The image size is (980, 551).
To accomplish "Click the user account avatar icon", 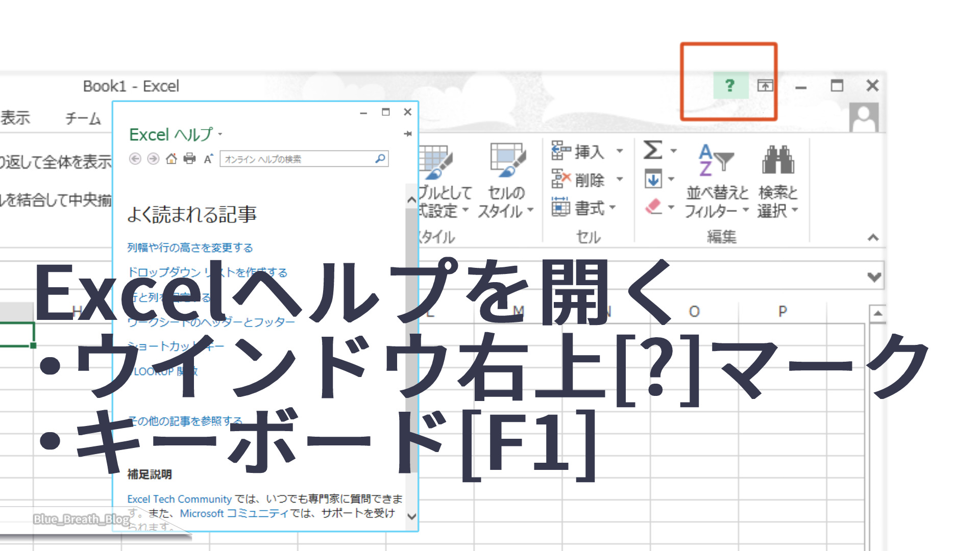I will [864, 117].
